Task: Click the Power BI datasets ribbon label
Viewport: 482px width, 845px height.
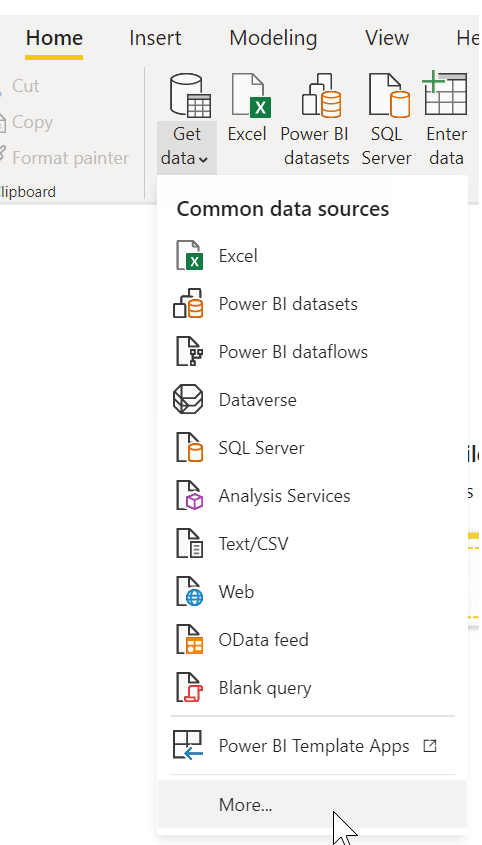Action: 315,146
